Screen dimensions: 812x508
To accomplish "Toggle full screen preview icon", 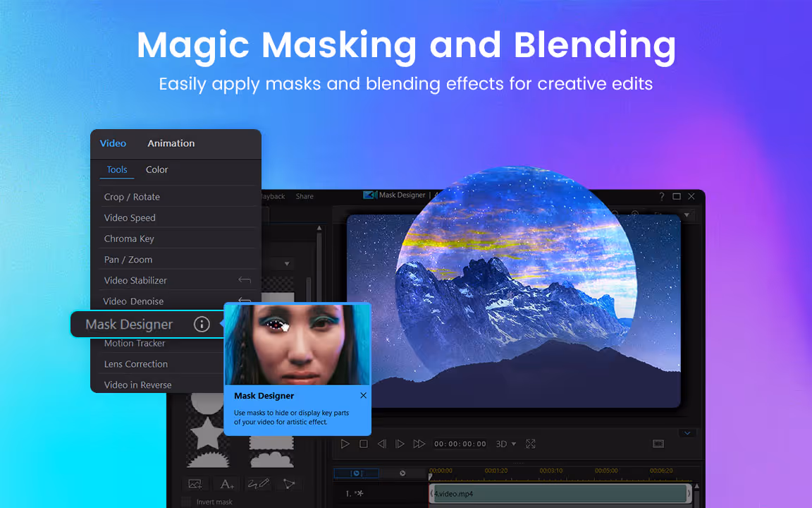I will [x=530, y=444].
